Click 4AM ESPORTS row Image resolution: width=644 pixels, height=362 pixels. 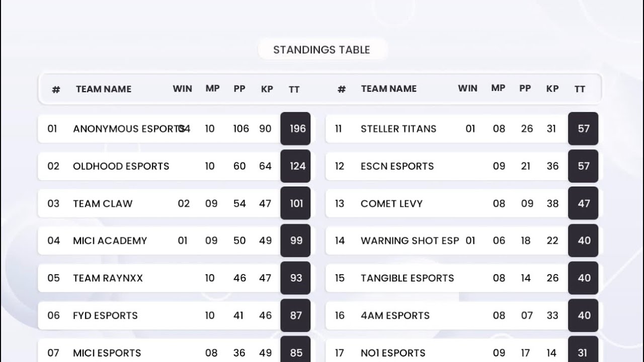coord(462,315)
